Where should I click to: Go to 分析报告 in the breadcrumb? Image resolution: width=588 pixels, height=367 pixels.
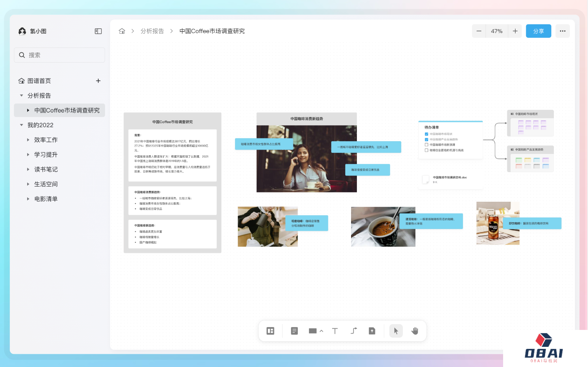coord(152,31)
